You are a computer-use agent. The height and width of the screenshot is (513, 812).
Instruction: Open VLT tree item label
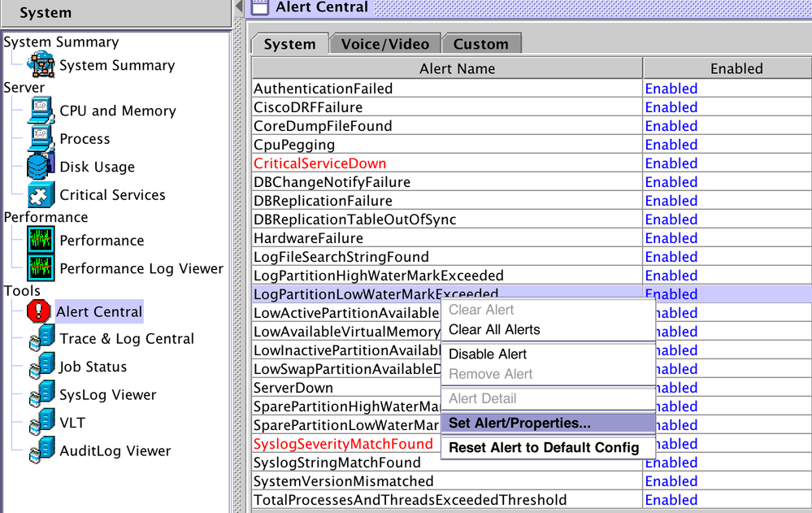click(72, 422)
